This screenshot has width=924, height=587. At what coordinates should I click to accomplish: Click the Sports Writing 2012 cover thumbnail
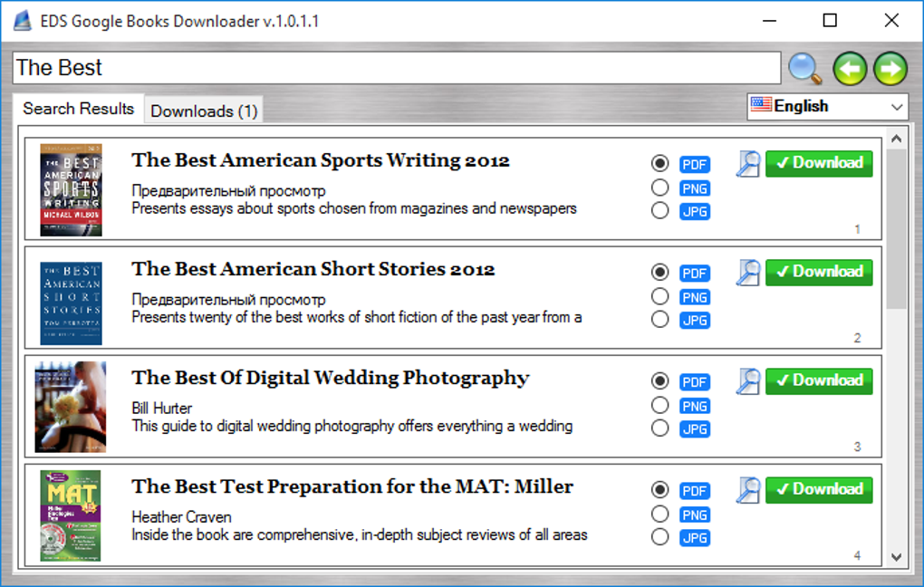click(x=71, y=189)
